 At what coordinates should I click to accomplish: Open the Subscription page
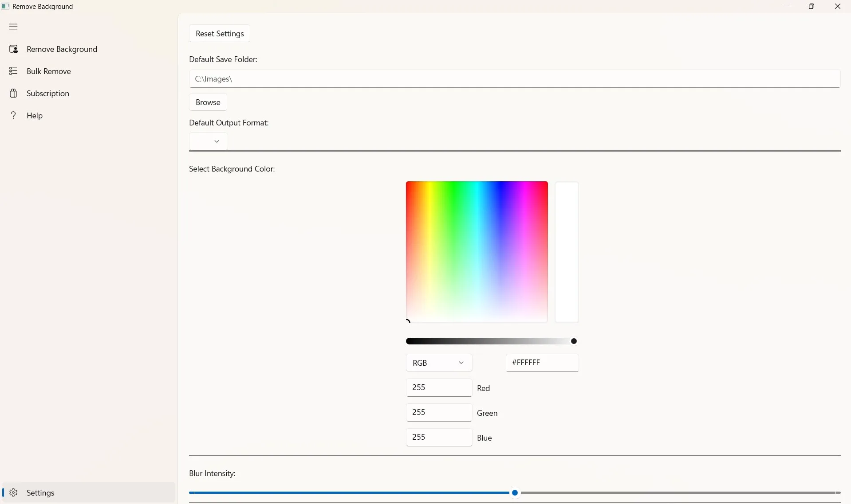coord(89,93)
